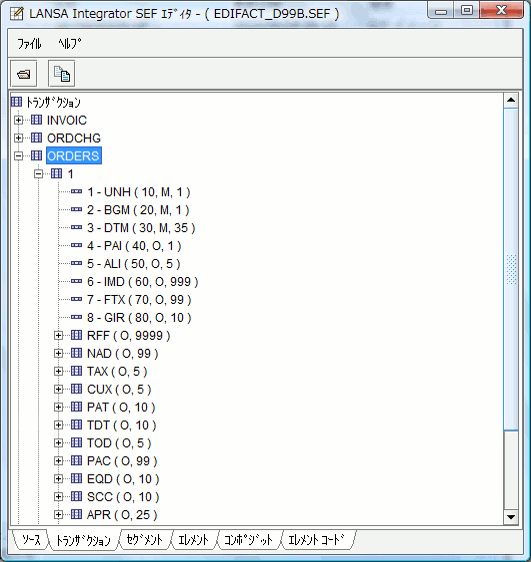
Task: Click the copy documents toolbar icon
Action: pos(62,74)
